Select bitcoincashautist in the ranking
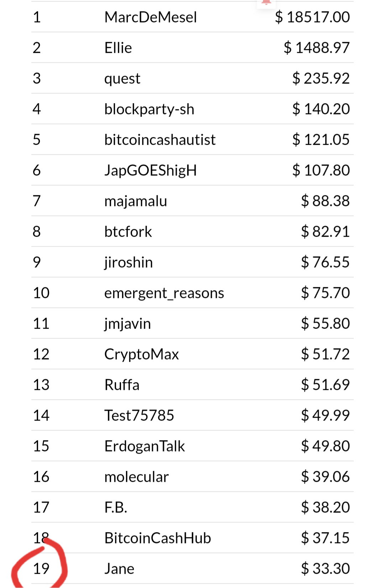The width and height of the screenshot is (383, 588). tap(160, 140)
